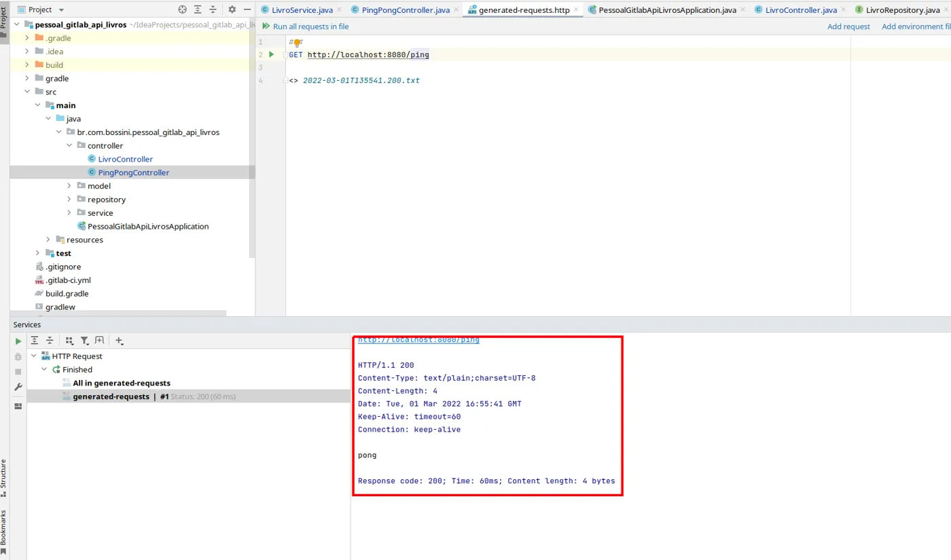Screen dimensions: 951x560
Task: Select LivroController in the project tree
Action: click(x=126, y=160)
